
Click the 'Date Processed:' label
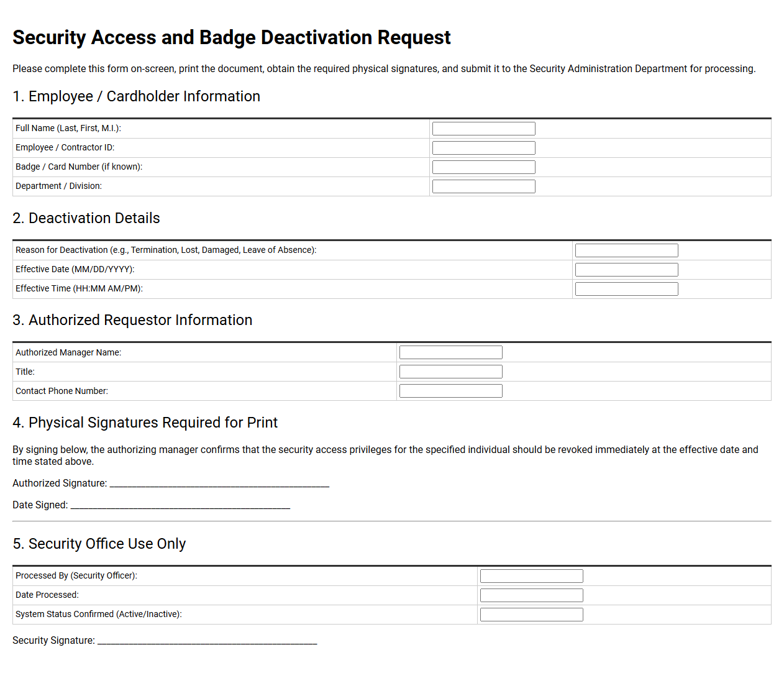click(x=47, y=595)
